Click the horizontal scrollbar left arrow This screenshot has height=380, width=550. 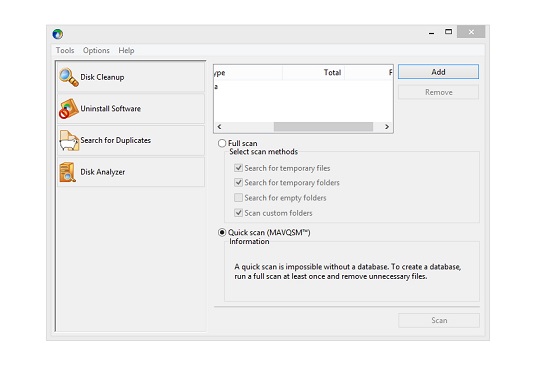click(x=219, y=127)
